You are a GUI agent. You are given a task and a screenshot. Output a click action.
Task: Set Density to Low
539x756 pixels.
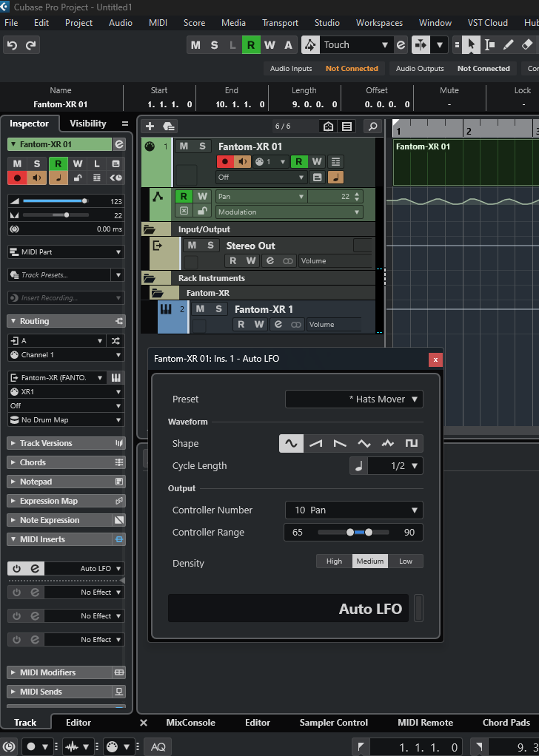click(x=405, y=561)
